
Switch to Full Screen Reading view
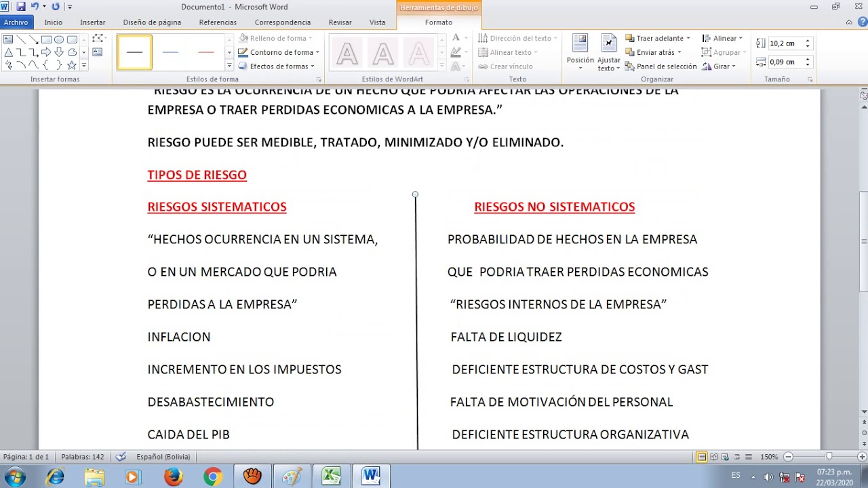714,457
